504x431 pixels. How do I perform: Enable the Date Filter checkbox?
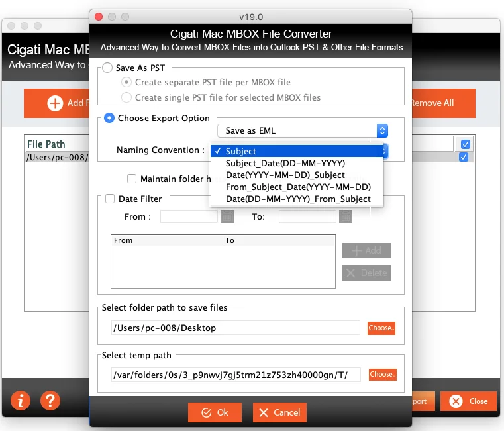pyautogui.click(x=110, y=199)
